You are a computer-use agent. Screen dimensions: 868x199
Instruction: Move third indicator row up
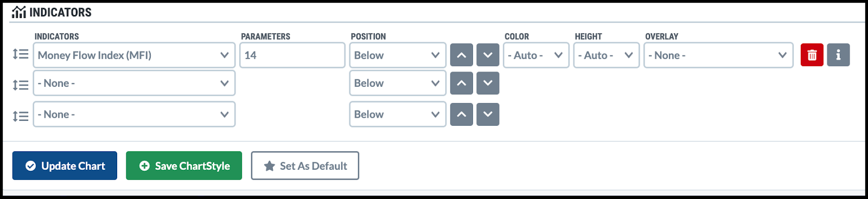click(461, 114)
